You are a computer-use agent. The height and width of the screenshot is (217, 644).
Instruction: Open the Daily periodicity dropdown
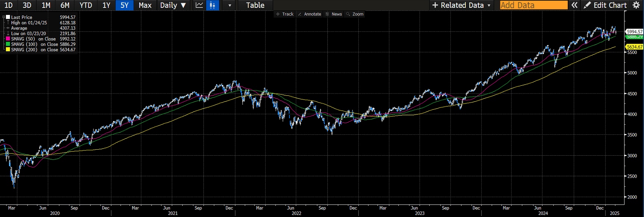click(x=173, y=5)
